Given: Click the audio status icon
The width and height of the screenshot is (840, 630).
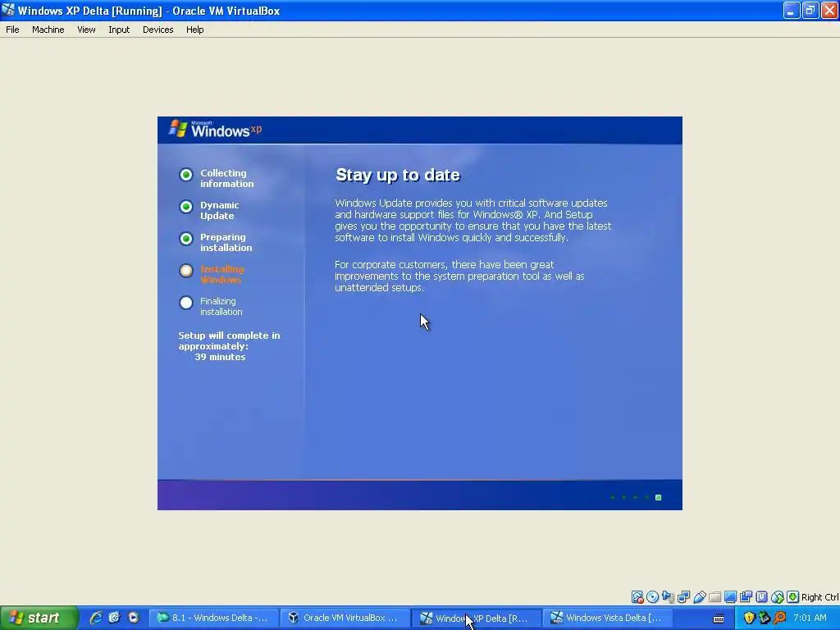Looking at the screenshot, I should (668, 597).
